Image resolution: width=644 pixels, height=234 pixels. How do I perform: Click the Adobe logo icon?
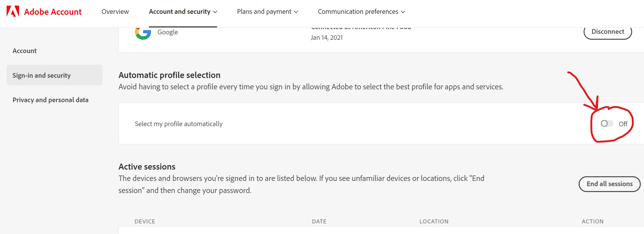click(13, 11)
